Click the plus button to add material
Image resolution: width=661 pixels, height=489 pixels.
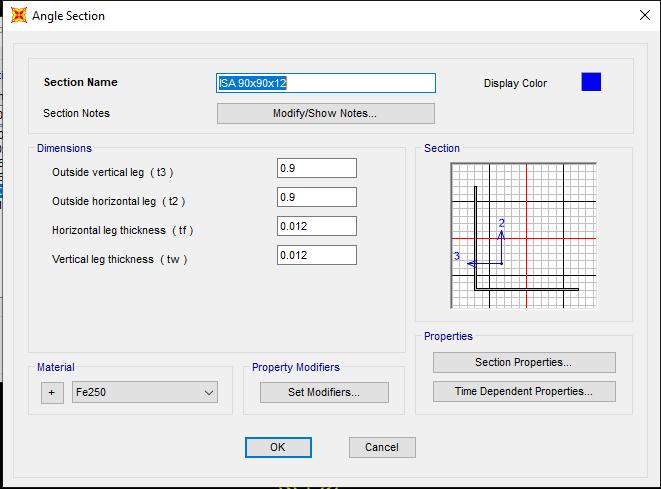click(53, 393)
